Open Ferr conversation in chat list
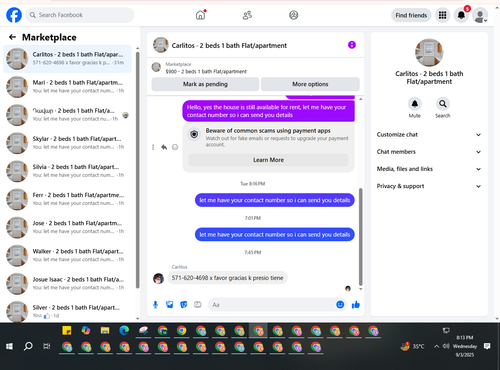The width and height of the screenshot is (500, 370). click(68, 199)
